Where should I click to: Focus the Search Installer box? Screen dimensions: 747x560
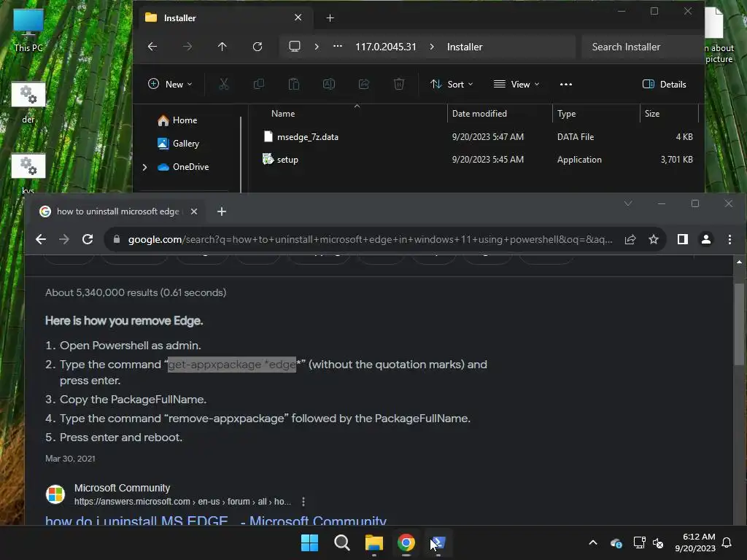640,47
